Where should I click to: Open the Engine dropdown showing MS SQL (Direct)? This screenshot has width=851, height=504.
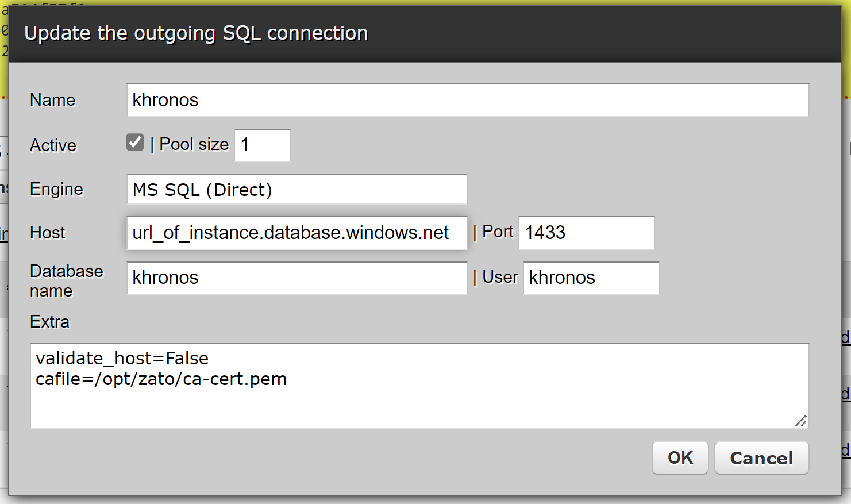[x=296, y=190]
